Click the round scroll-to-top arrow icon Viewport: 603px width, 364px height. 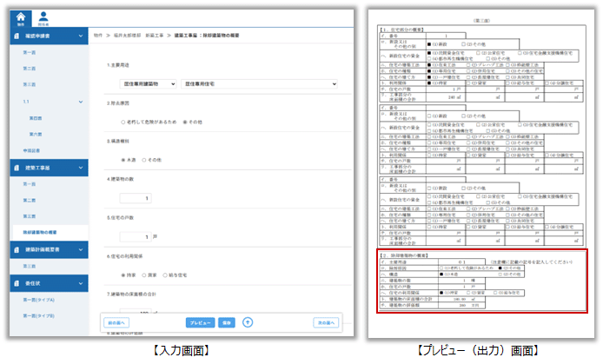(248, 322)
